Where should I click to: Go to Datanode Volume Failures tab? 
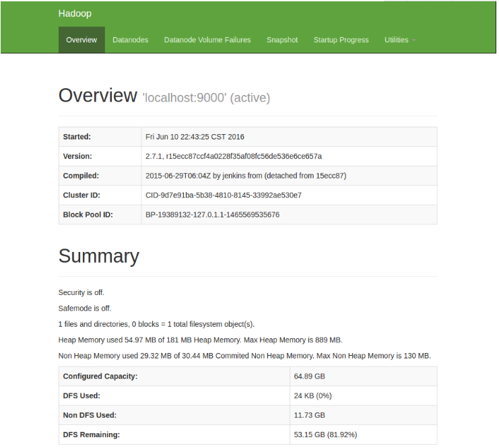(x=207, y=40)
